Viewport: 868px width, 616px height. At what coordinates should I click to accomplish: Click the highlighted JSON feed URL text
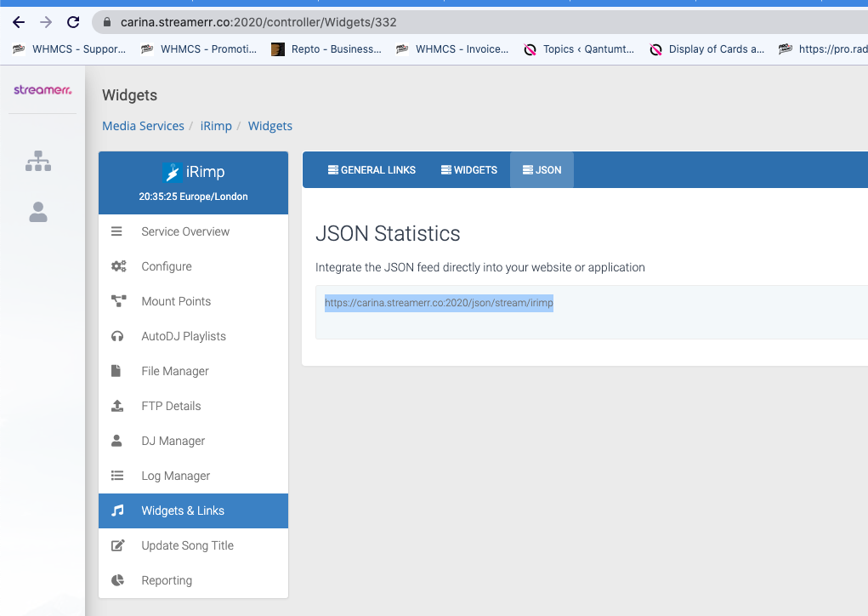point(439,303)
